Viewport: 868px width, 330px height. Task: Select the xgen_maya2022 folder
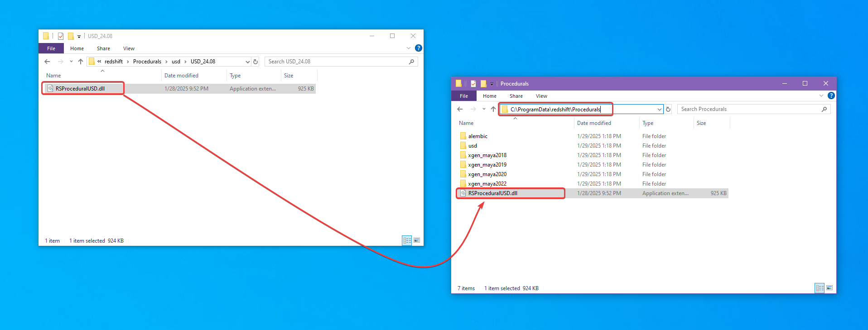click(487, 184)
